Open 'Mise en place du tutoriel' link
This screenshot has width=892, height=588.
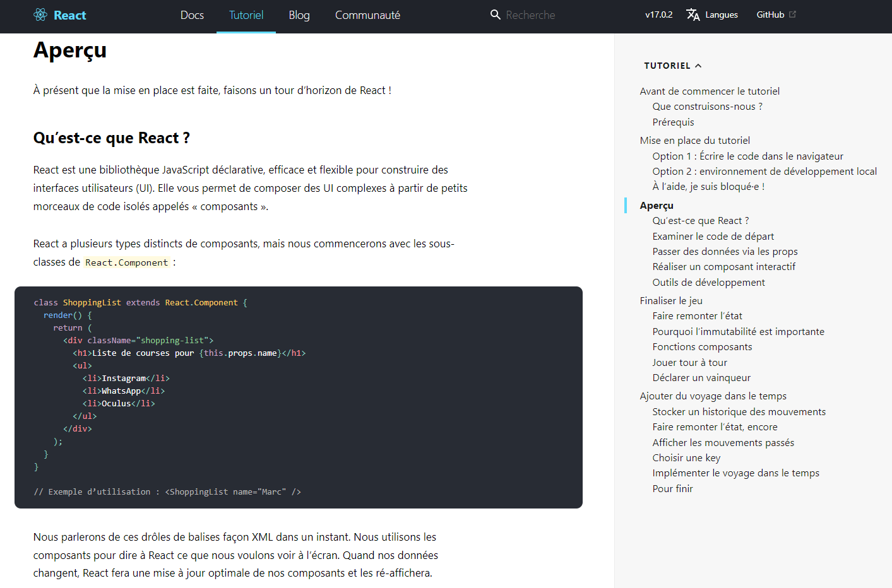[x=694, y=141]
